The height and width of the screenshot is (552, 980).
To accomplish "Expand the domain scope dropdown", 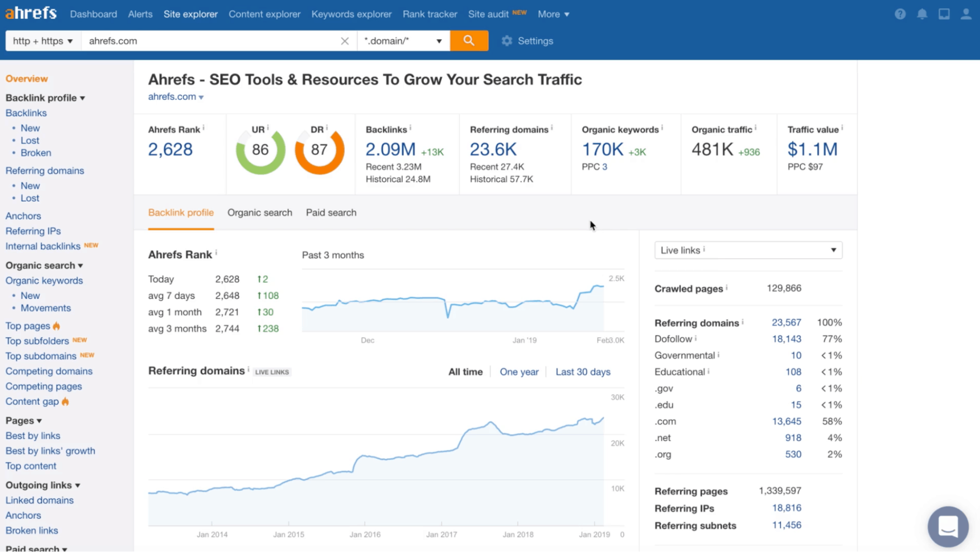I will click(402, 41).
